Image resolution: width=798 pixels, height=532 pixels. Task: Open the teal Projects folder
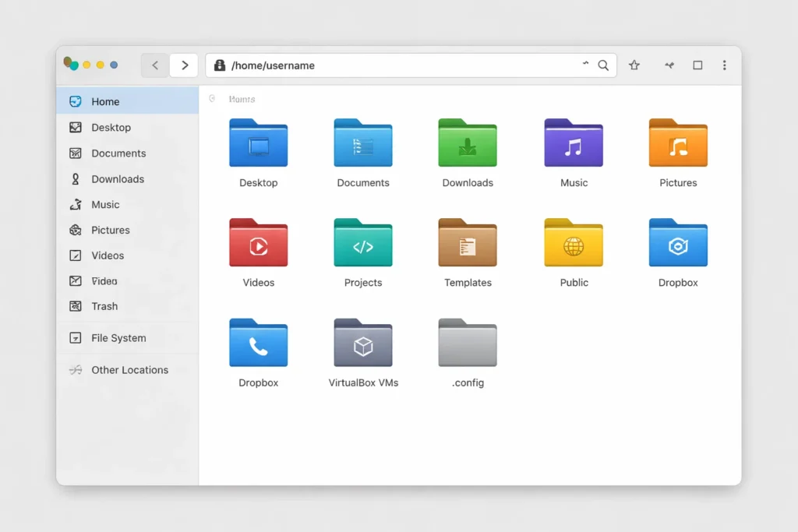pos(363,243)
